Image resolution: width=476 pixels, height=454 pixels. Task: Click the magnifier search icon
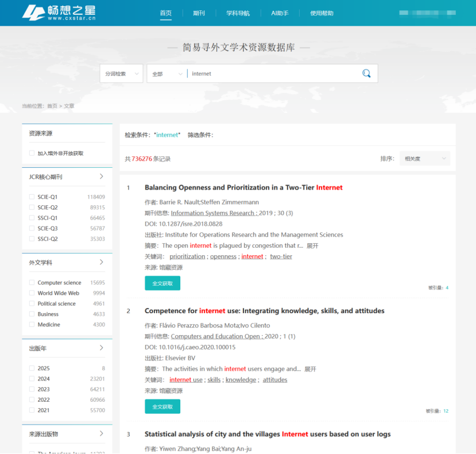coord(366,74)
